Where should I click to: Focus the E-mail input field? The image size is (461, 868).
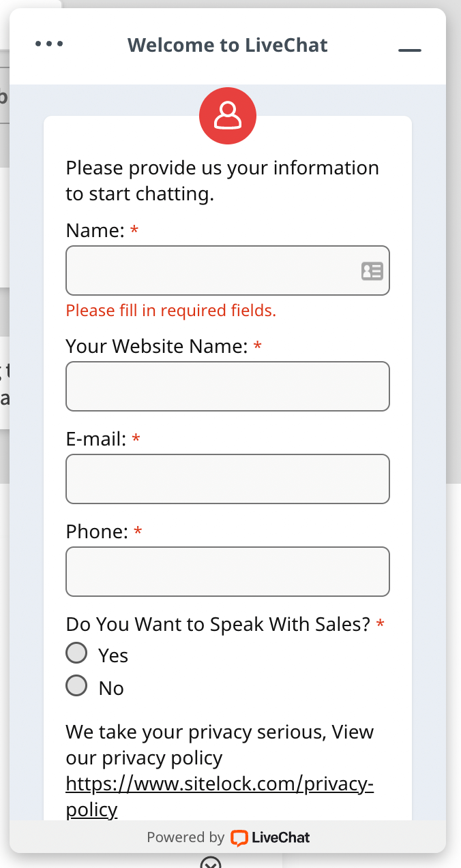(x=228, y=479)
